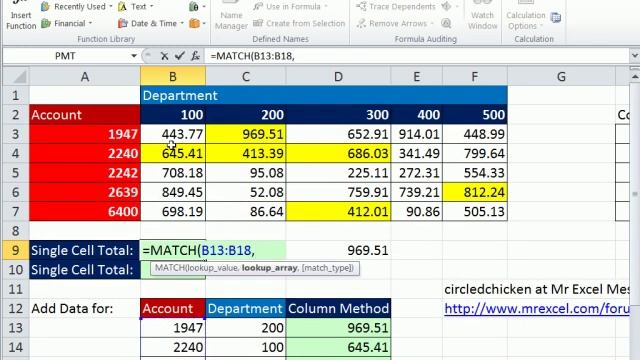The height and width of the screenshot is (360, 640).
Task: Select cell D9 showing 969.51
Action: pyautogui.click(x=338, y=250)
